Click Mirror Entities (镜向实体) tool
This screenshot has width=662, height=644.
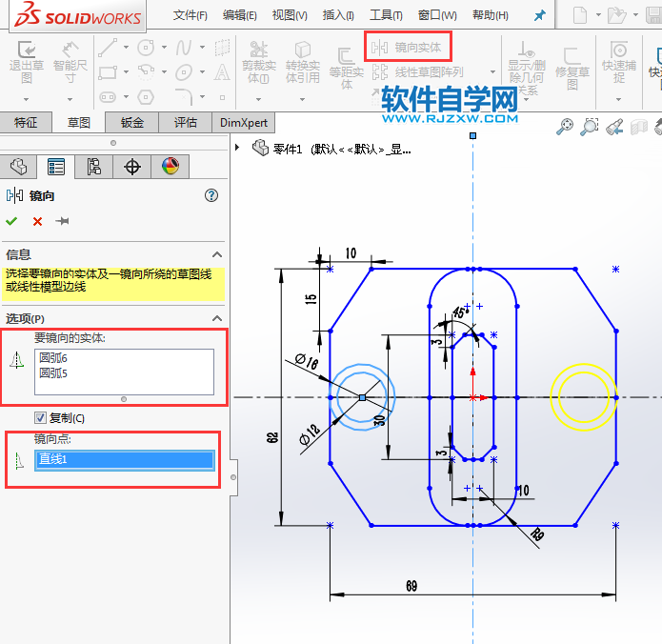coord(407,48)
